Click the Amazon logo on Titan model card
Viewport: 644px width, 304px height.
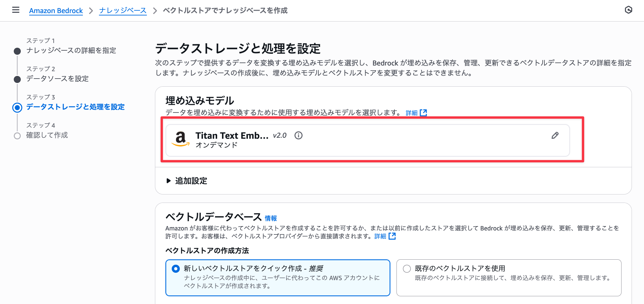(x=180, y=139)
